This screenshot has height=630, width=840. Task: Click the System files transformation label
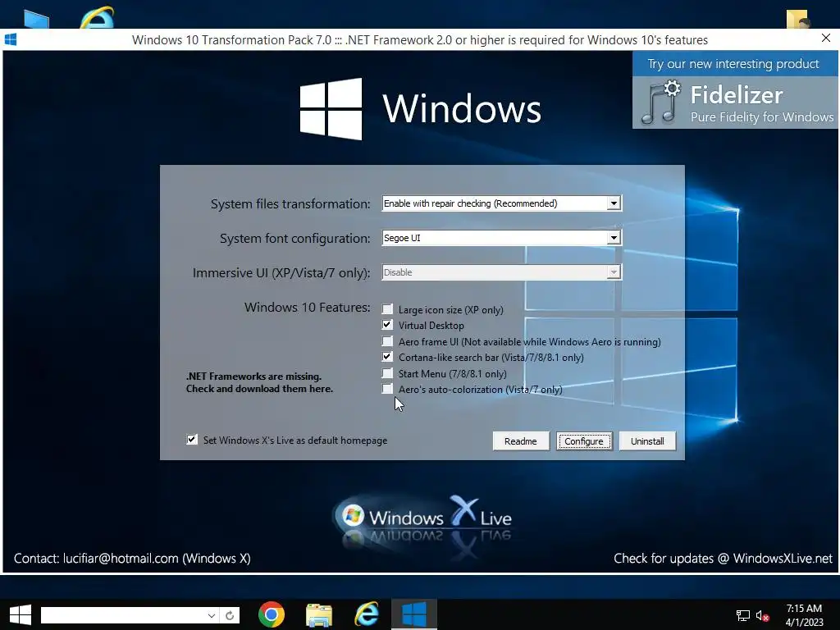pos(290,203)
